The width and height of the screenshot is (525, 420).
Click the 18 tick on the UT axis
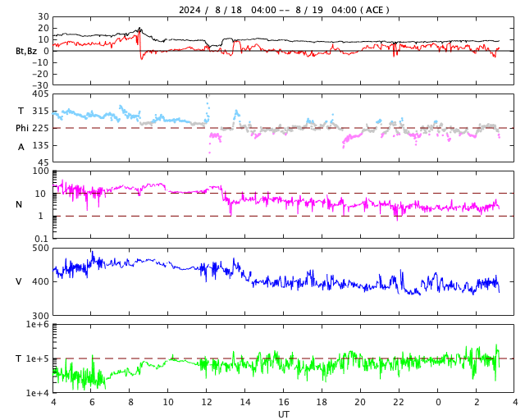[x=322, y=402]
